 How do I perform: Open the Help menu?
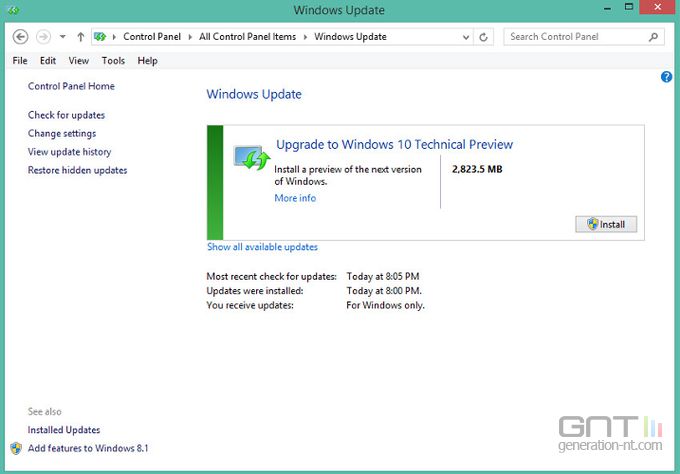coord(147,61)
